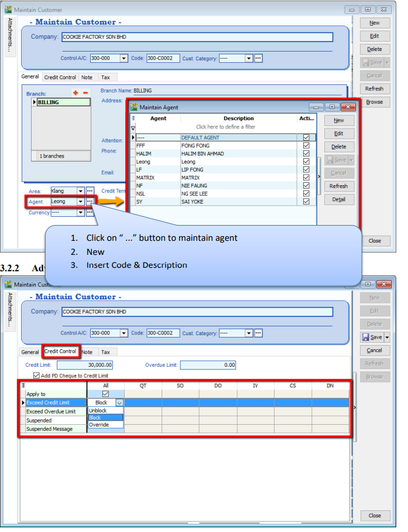Click the filter icon in the Maintain Agent grid

coord(133,127)
